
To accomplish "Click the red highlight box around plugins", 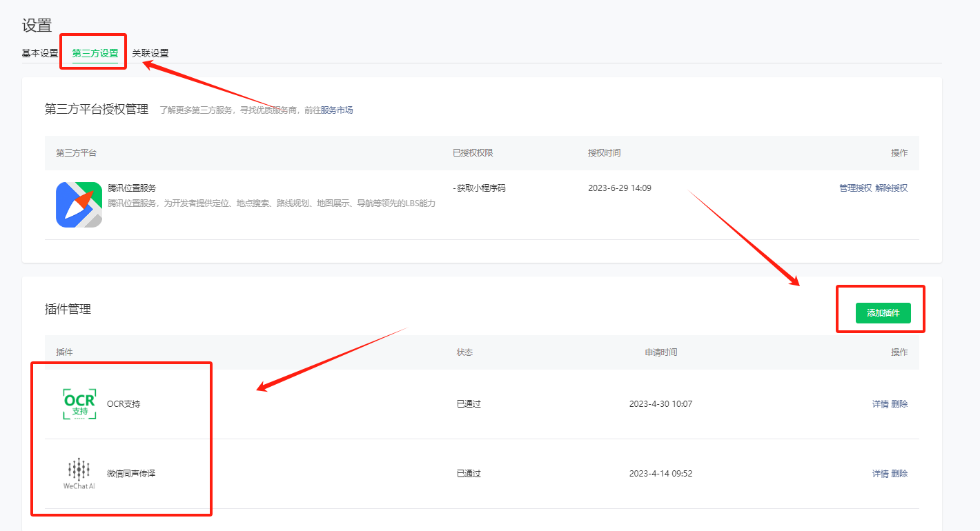I will [121, 438].
